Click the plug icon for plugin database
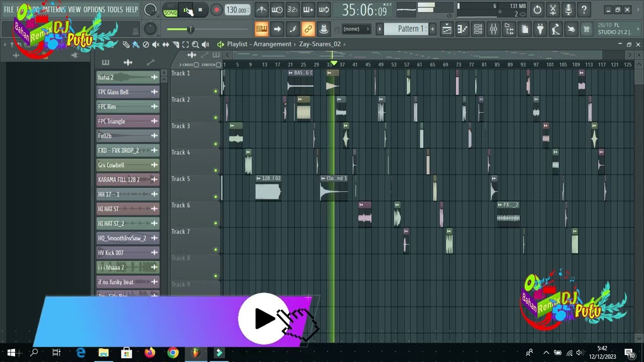The width and height of the screenshot is (644, 362). click(540, 29)
